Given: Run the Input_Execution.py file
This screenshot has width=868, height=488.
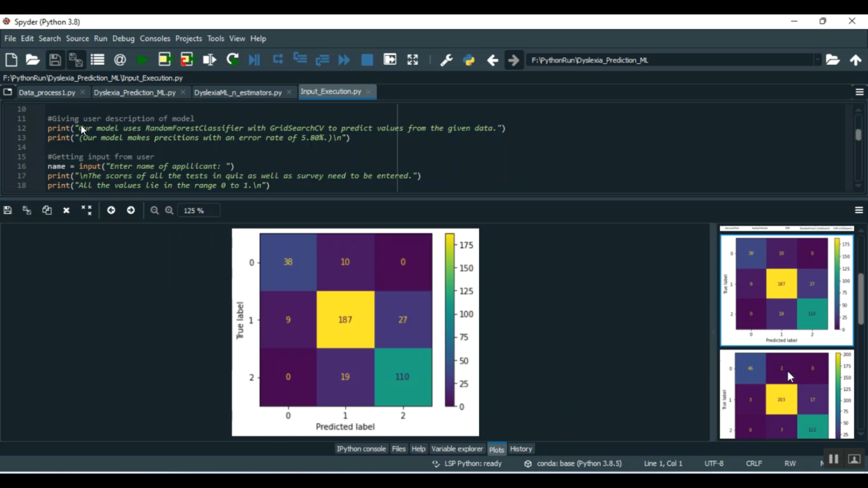Looking at the screenshot, I should pos(142,60).
